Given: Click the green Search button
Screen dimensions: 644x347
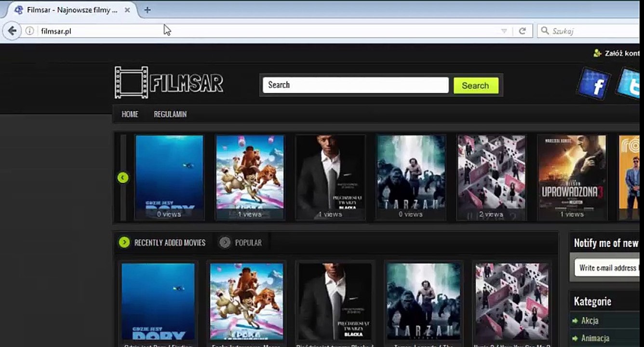Looking at the screenshot, I should [x=476, y=85].
